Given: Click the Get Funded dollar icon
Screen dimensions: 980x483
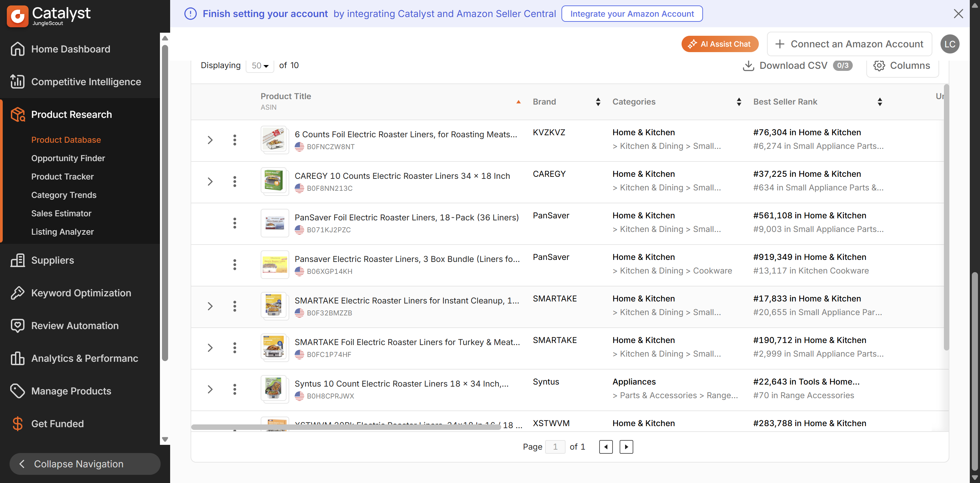Looking at the screenshot, I should click(17, 424).
